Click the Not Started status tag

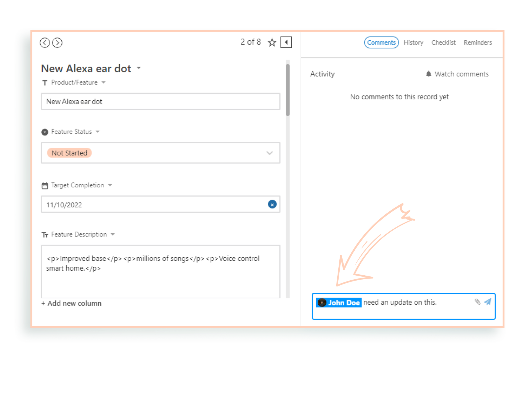point(69,153)
